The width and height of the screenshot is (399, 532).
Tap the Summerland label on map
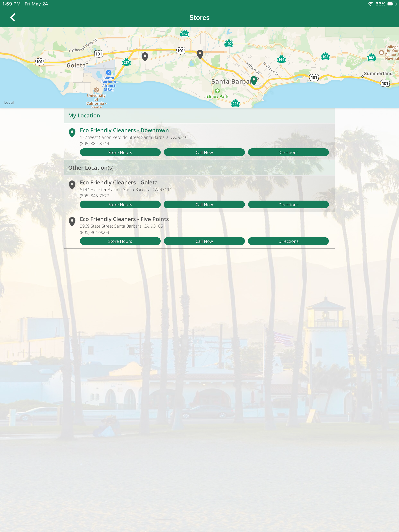(378, 73)
